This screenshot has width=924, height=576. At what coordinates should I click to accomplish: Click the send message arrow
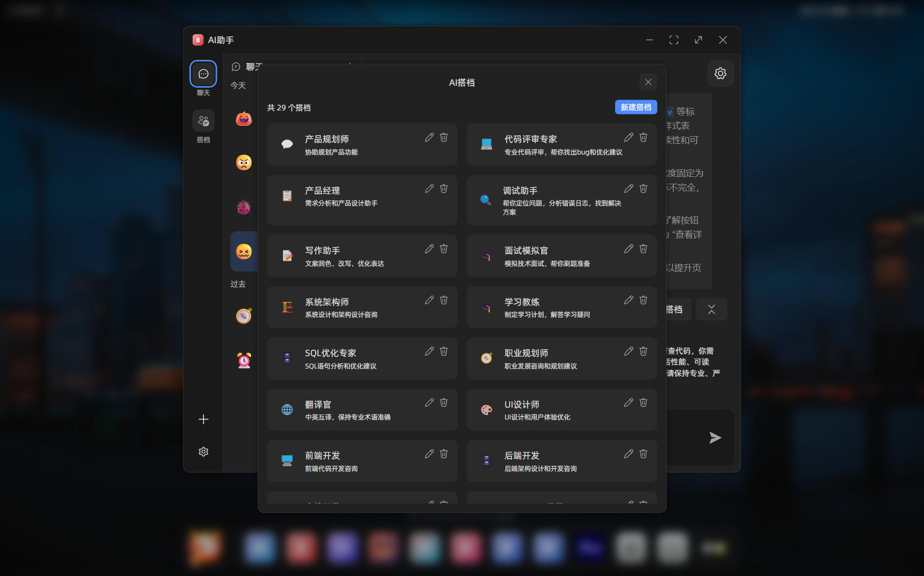715,437
